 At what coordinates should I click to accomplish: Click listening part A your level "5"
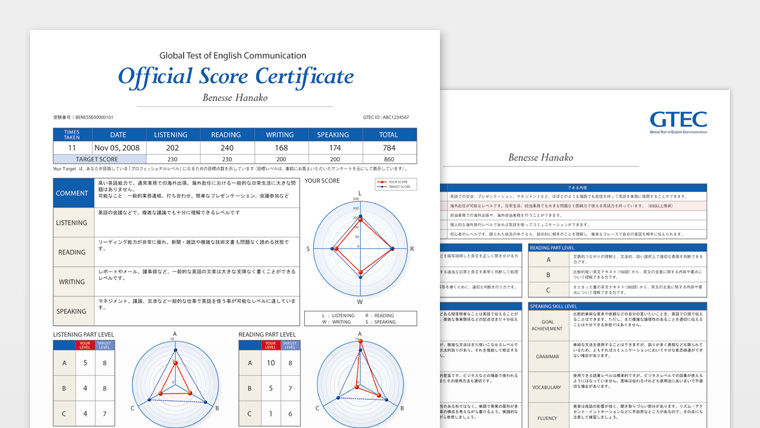85,363
